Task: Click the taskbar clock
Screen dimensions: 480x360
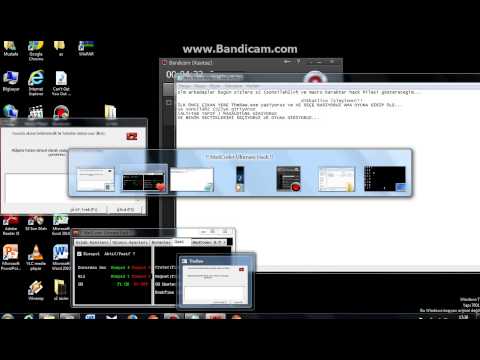Action: tap(463, 317)
